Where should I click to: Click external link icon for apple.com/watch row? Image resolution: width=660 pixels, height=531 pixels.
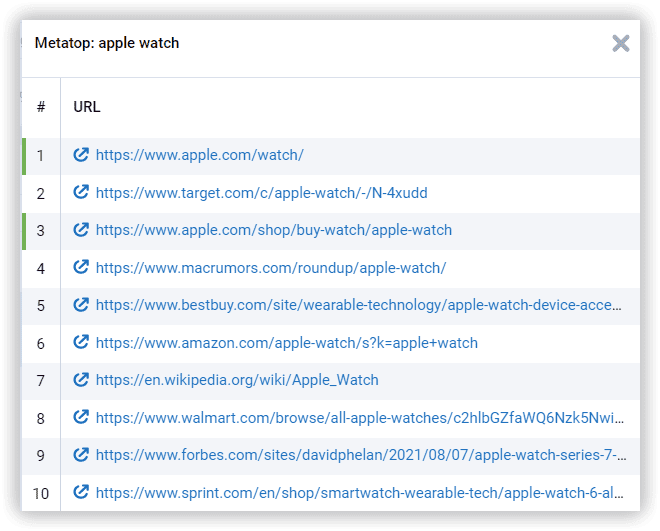pos(81,155)
